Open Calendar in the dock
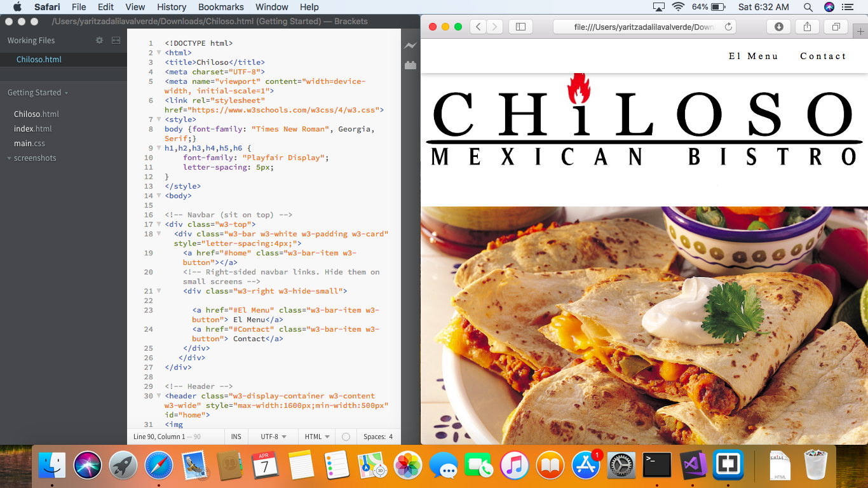868x488 pixels. click(266, 466)
